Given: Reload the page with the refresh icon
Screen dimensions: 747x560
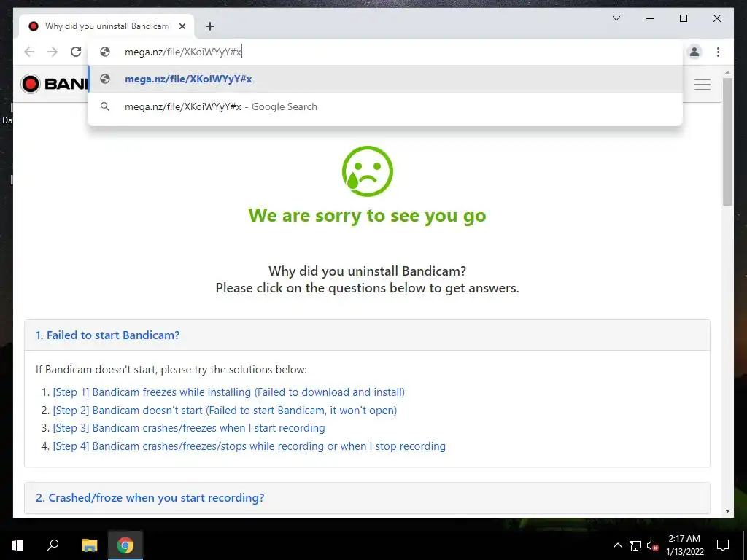Looking at the screenshot, I should coord(76,52).
